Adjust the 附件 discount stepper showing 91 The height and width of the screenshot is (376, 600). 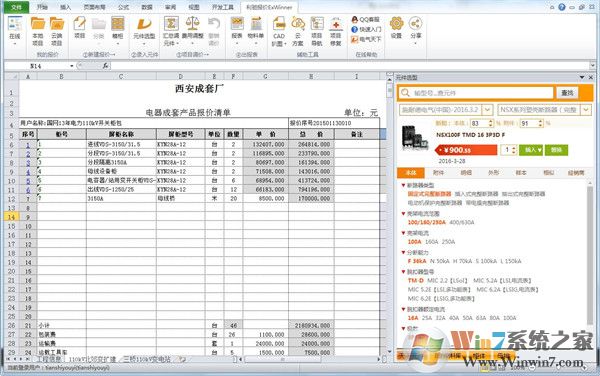click(540, 123)
